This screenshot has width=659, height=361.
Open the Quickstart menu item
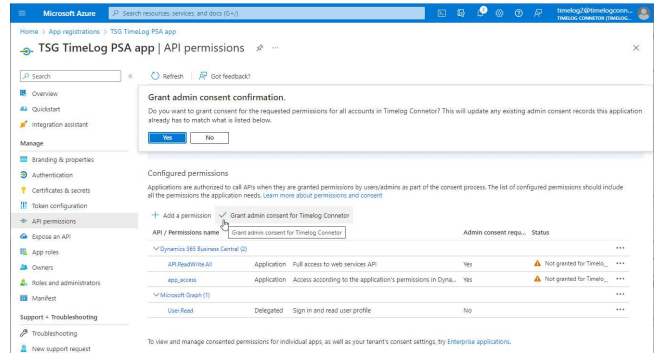(46, 109)
